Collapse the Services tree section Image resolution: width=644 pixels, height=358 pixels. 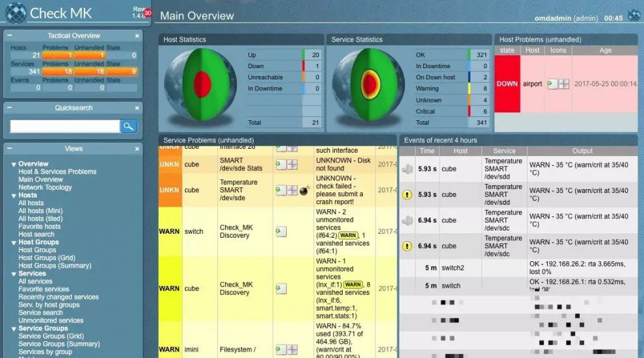14,274
